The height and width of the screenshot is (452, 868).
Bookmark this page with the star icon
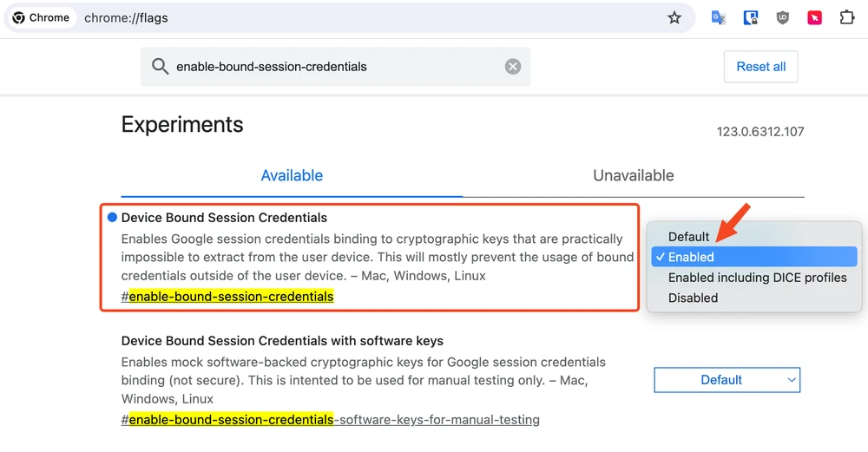pyautogui.click(x=674, y=17)
